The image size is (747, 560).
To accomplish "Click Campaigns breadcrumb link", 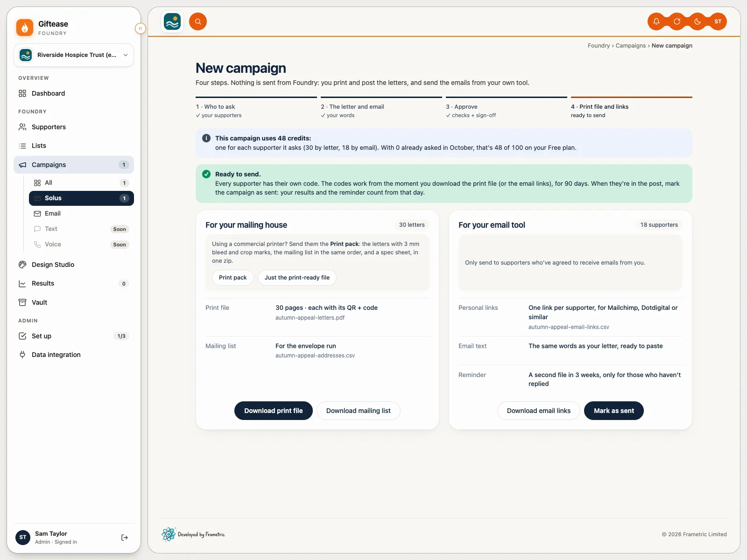I will tap(631, 46).
